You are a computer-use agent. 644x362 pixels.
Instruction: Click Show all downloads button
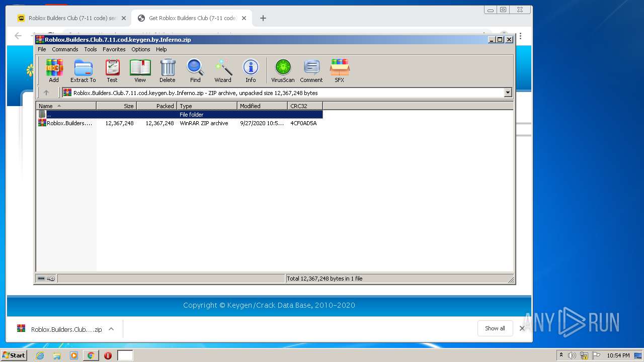coord(495,328)
